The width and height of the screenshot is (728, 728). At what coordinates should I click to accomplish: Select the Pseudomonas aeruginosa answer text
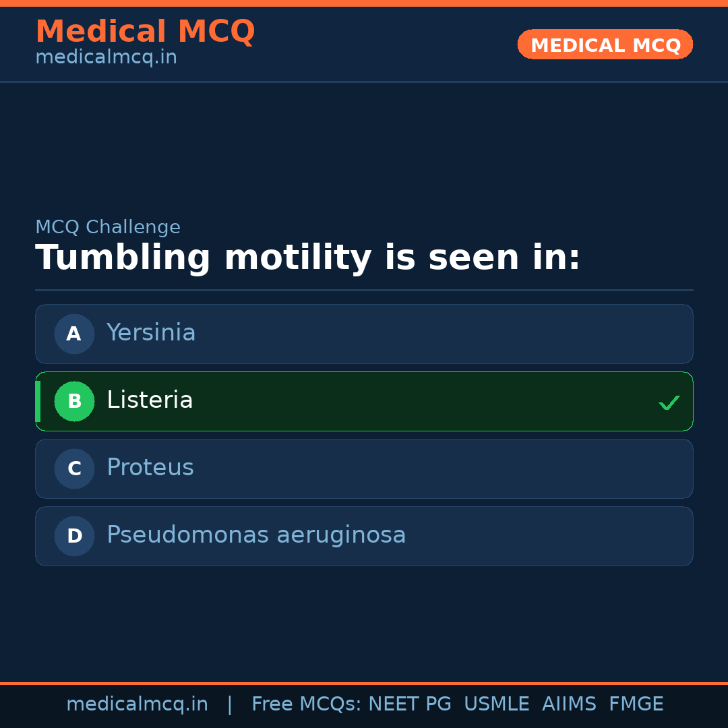pos(256,535)
